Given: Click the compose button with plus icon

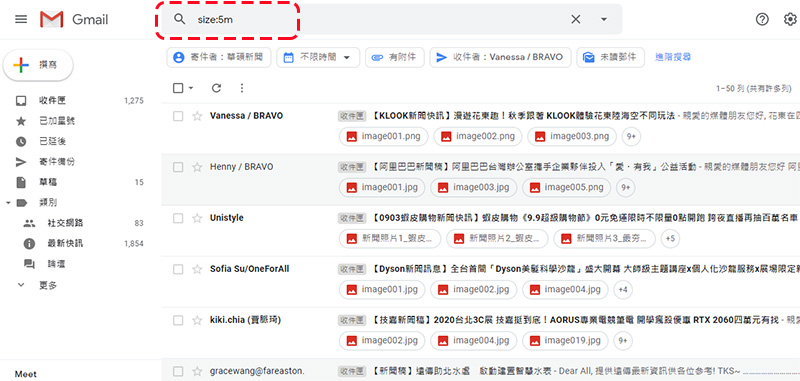Looking at the screenshot, I should point(38,65).
